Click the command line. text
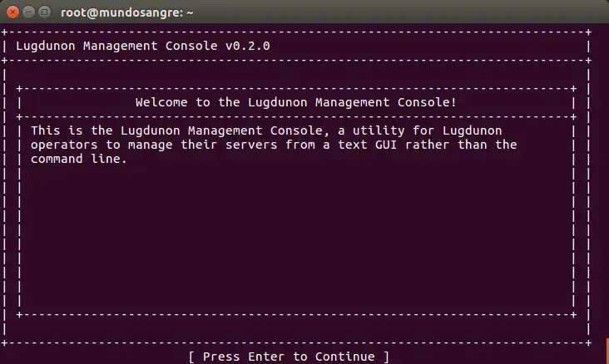Screen dimensions: 609x364 click(x=80, y=159)
